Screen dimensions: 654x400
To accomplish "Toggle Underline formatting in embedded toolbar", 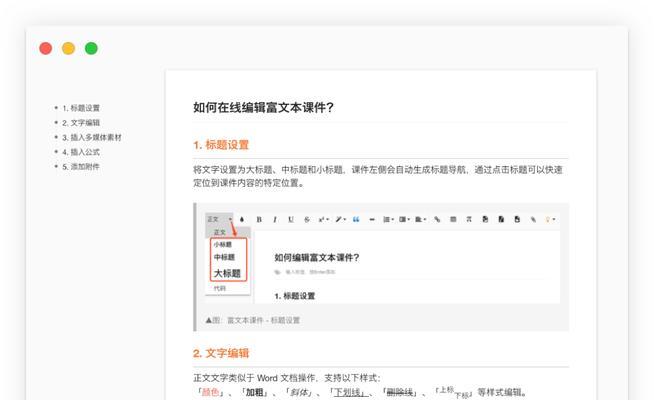I will point(291,219).
